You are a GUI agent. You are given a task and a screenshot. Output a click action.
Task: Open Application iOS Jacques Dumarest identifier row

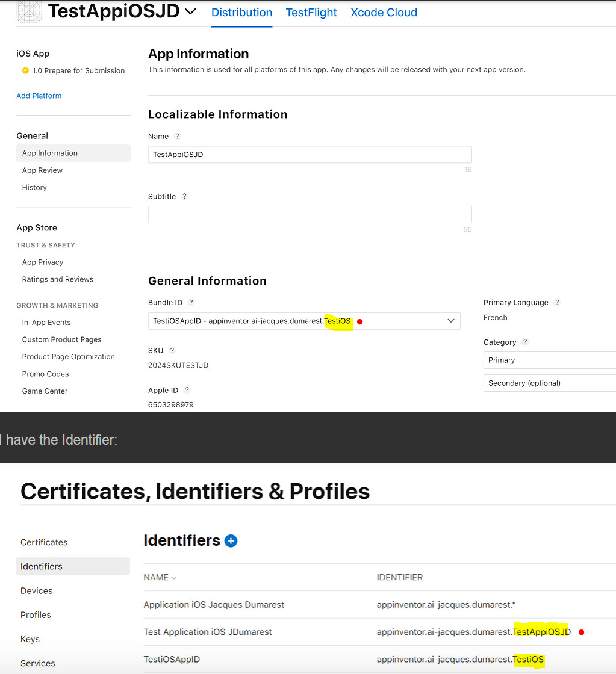(x=214, y=605)
